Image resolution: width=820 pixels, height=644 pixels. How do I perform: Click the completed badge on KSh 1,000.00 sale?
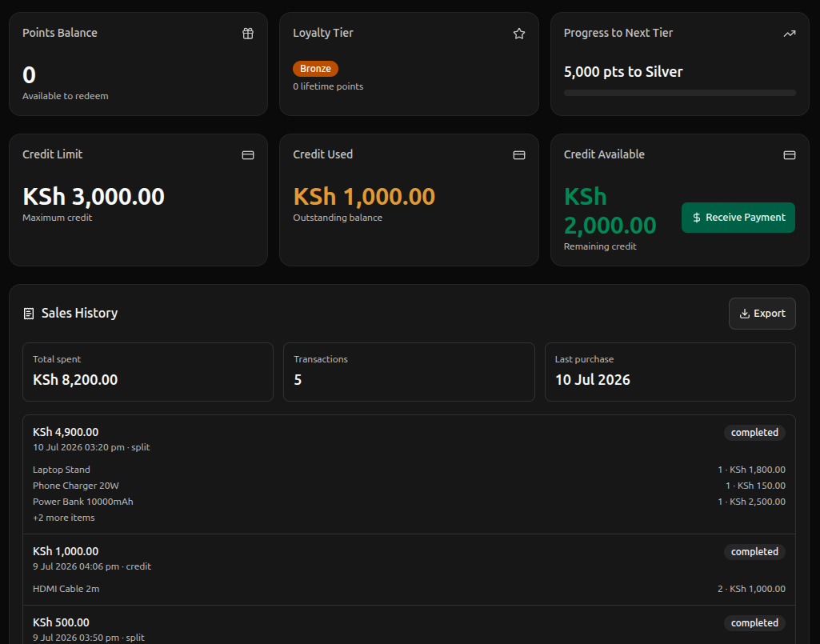(754, 552)
